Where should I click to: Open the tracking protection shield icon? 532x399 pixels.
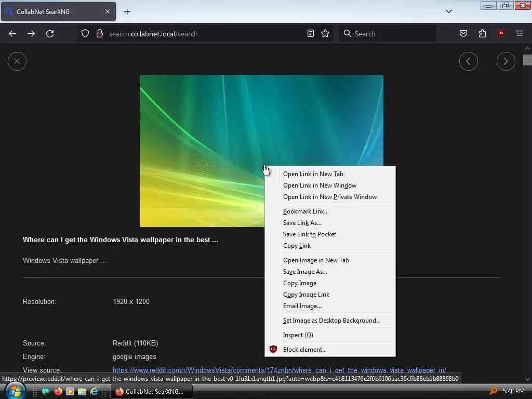(x=85, y=34)
